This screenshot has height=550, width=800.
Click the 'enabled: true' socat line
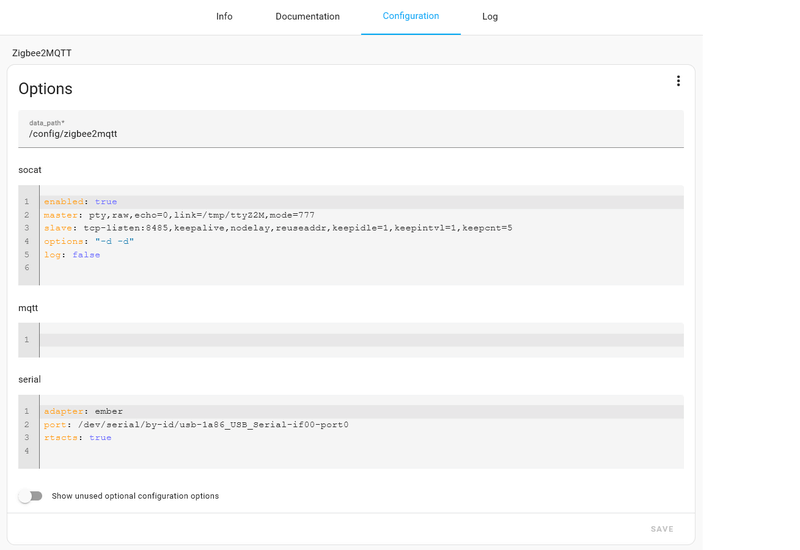(x=362, y=202)
